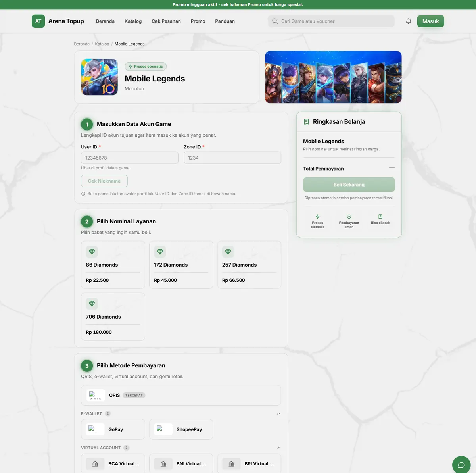Click the Masukkan Data Akun Game heading

click(134, 124)
